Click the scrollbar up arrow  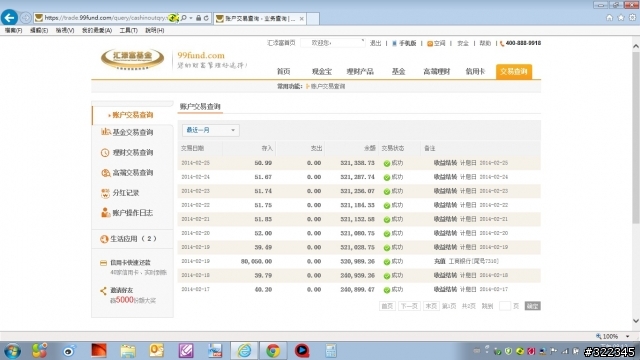(636, 46)
